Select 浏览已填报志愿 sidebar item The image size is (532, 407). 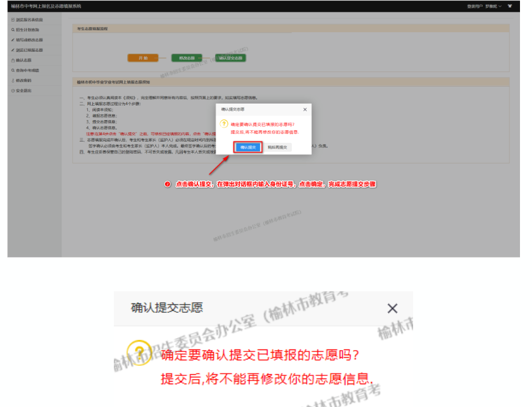[29, 50]
